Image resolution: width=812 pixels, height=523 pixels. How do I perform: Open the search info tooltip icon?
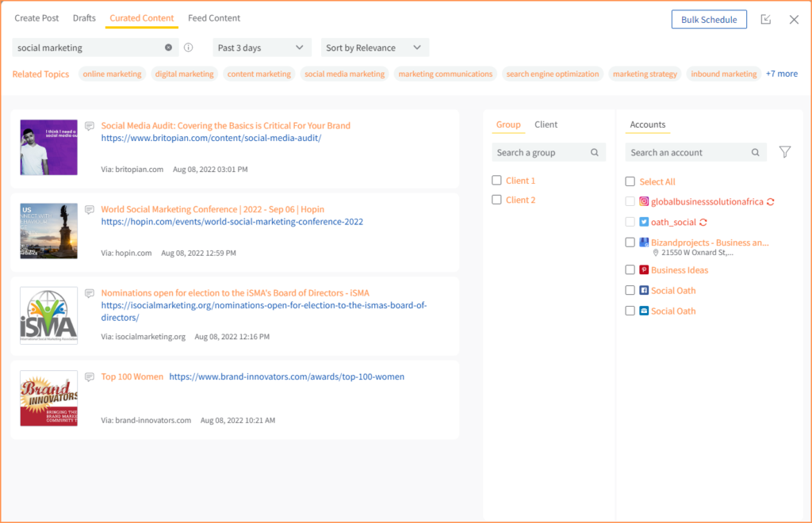[189, 48]
